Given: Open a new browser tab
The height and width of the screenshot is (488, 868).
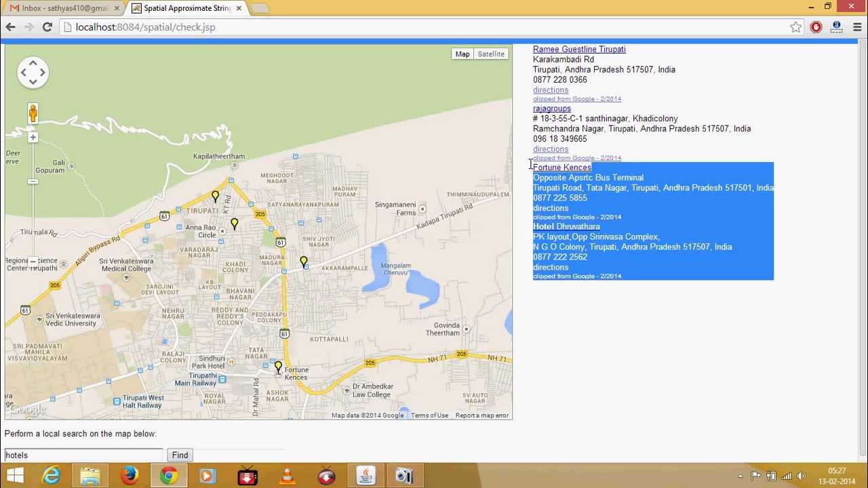Looking at the screenshot, I should (259, 9).
